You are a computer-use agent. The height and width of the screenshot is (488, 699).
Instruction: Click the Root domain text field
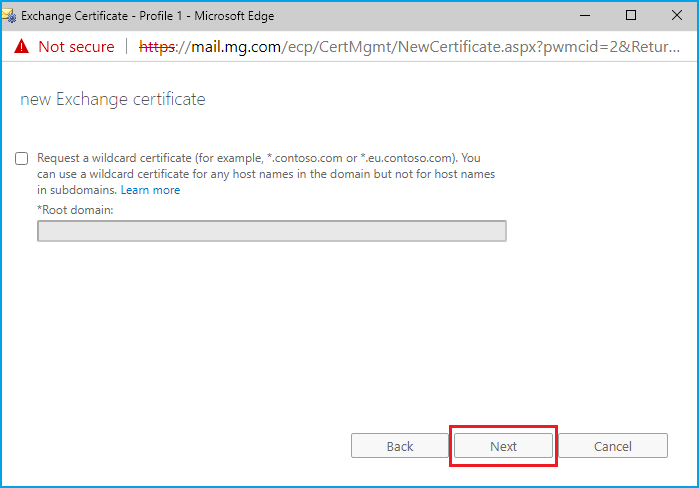click(271, 231)
